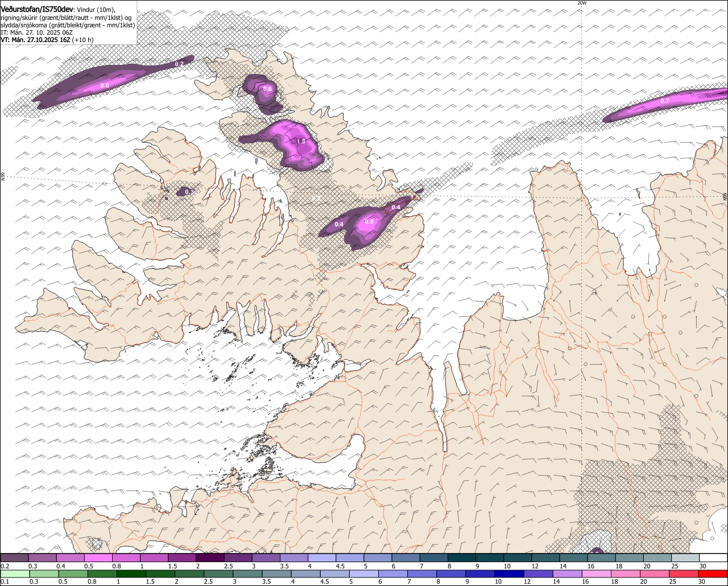Click the darkest purple 2 swatch in the upper row
Screen dimensions: 728x586
point(210,558)
